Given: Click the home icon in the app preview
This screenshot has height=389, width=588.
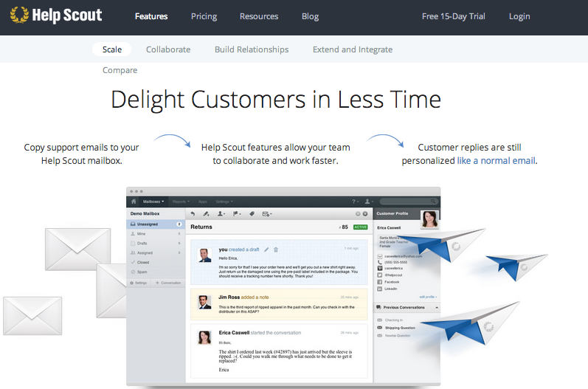Looking at the screenshot, I should tap(134, 202).
